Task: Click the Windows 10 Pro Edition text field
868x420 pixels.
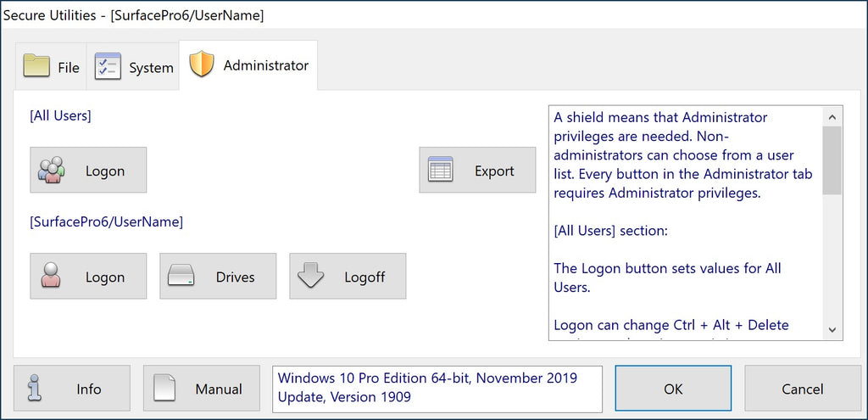Action: [x=437, y=388]
